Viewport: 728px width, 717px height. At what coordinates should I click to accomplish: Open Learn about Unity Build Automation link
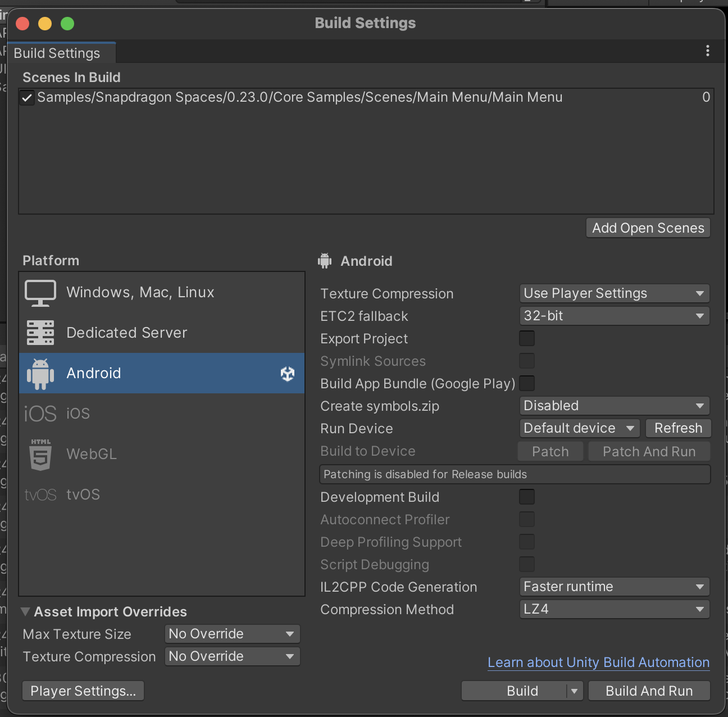click(x=599, y=662)
